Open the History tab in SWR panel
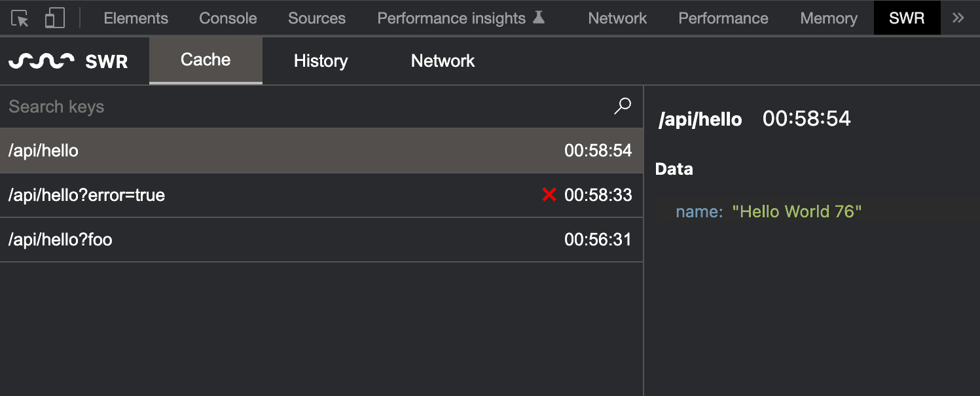980x396 pixels. pos(320,60)
